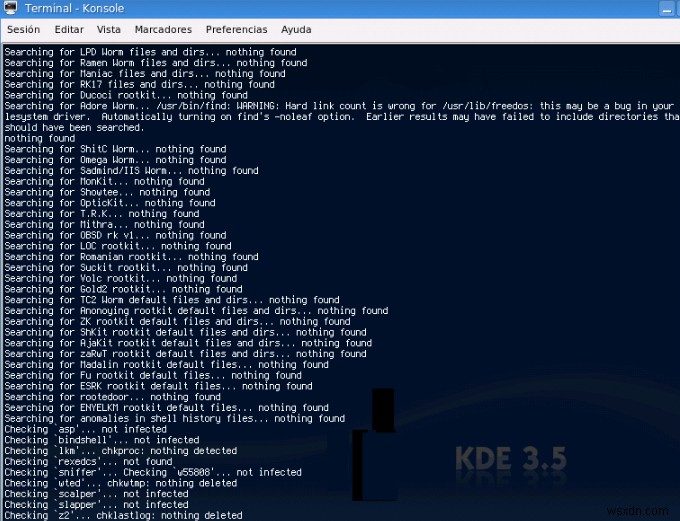This screenshot has width=680, height=521.
Task: Click the 'Searching for ShKit rootkit' line
Action: pyautogui.click(x=186, y=333)
